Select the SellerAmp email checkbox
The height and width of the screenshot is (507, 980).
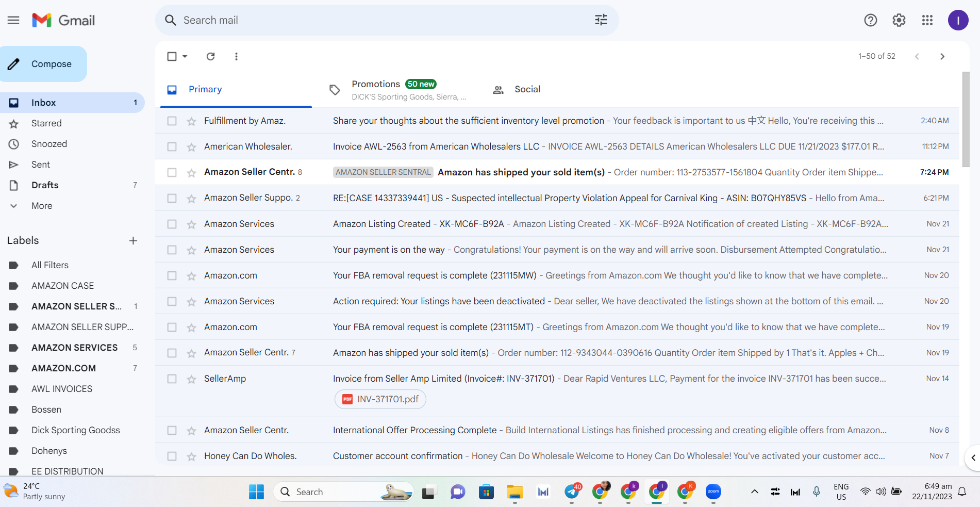[x=172, y=379]
